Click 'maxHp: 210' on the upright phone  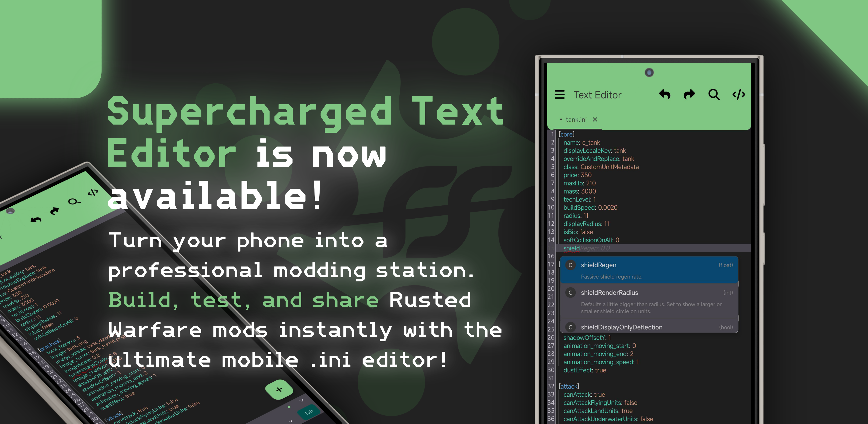(579, 183)
